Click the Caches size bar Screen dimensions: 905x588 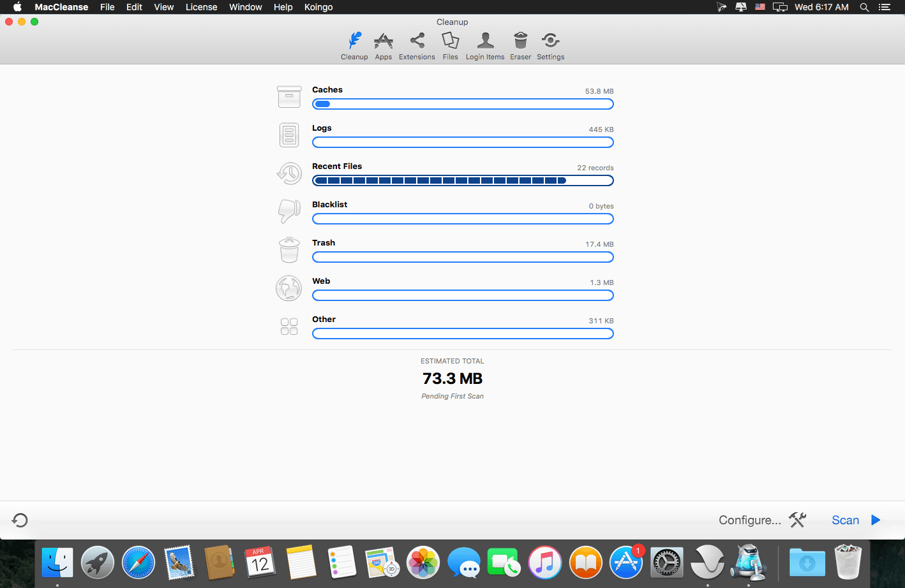[x=463, y=104]
